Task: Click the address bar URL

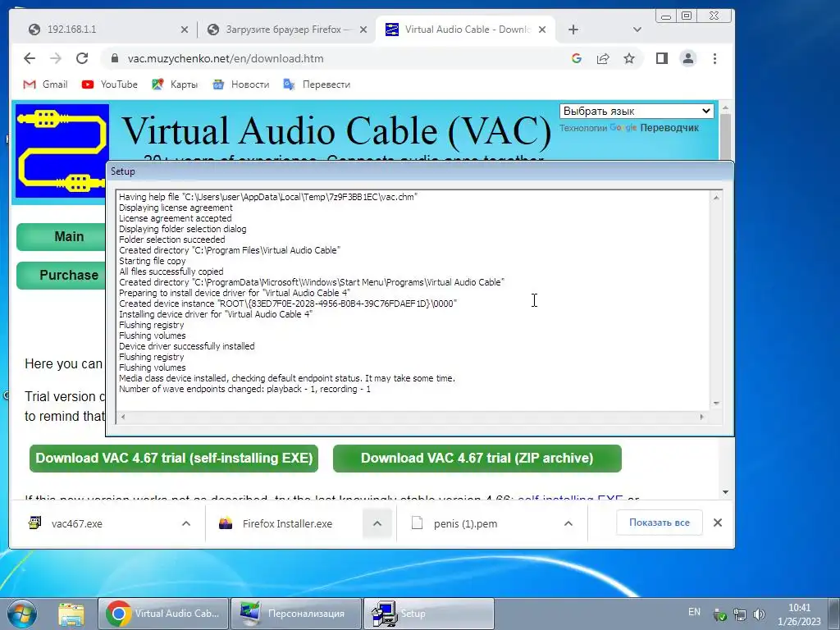Action: (x=226, y=58)
